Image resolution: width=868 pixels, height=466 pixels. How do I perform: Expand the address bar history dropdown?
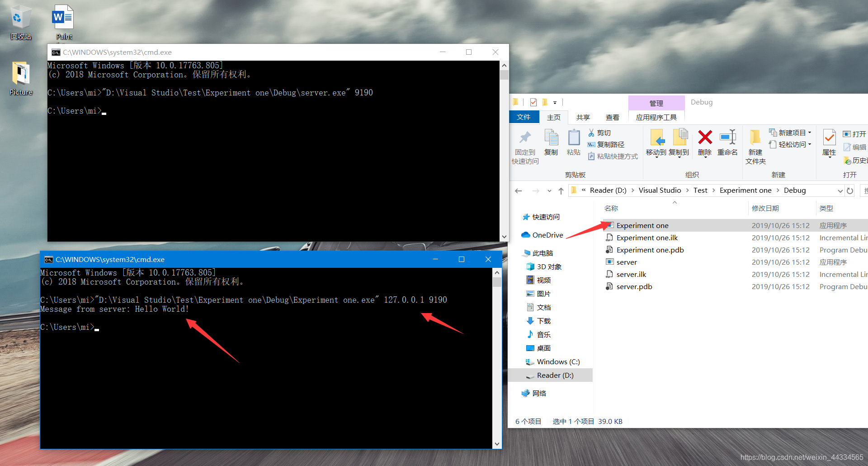840,191
